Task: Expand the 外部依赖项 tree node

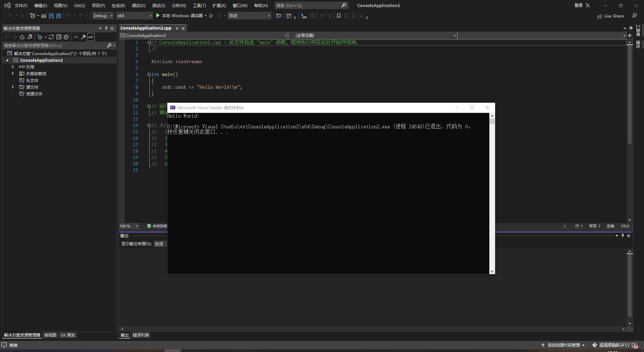Action: [x=13, y=74]
